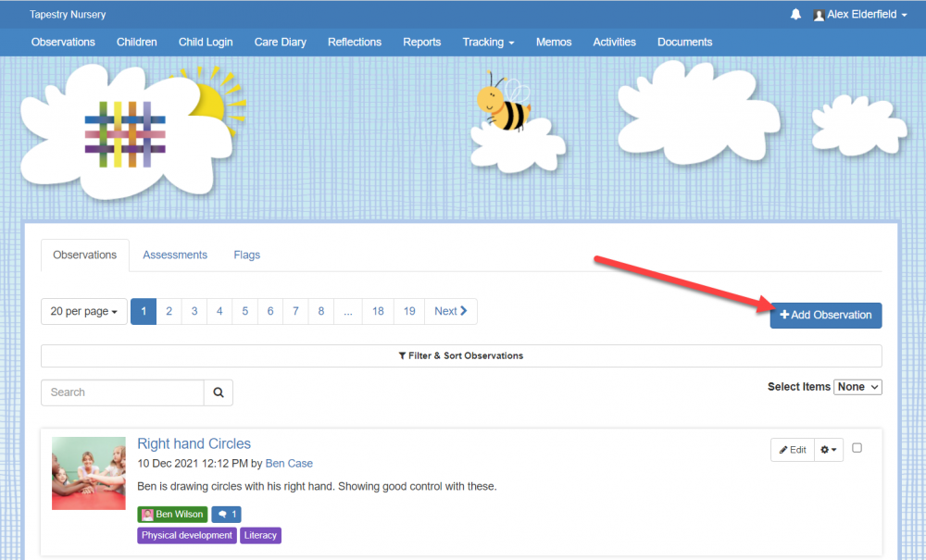Click into the Search input field
The height and width of the screenshot is (560, 926).
pos(123,392)
